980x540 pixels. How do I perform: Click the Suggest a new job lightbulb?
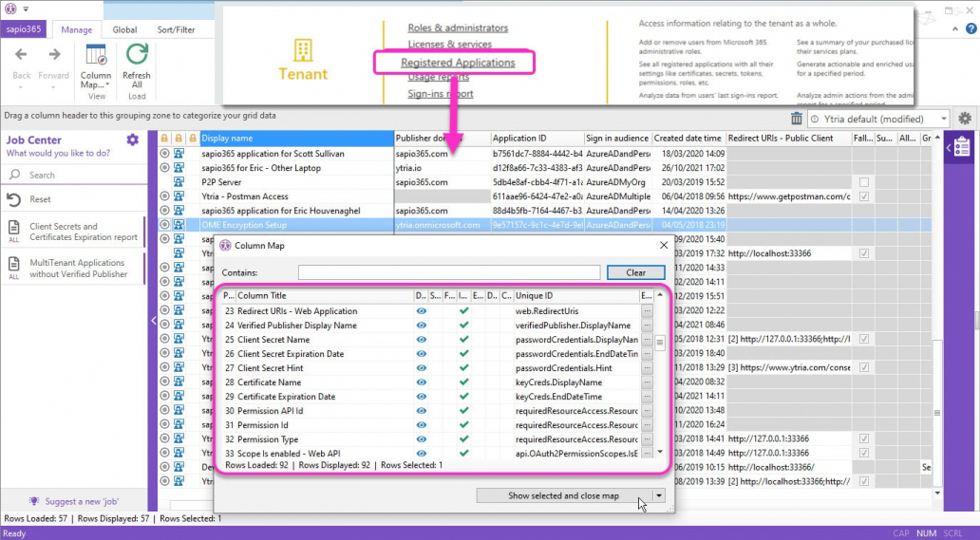pyautogui.click(x=34, y=501)
